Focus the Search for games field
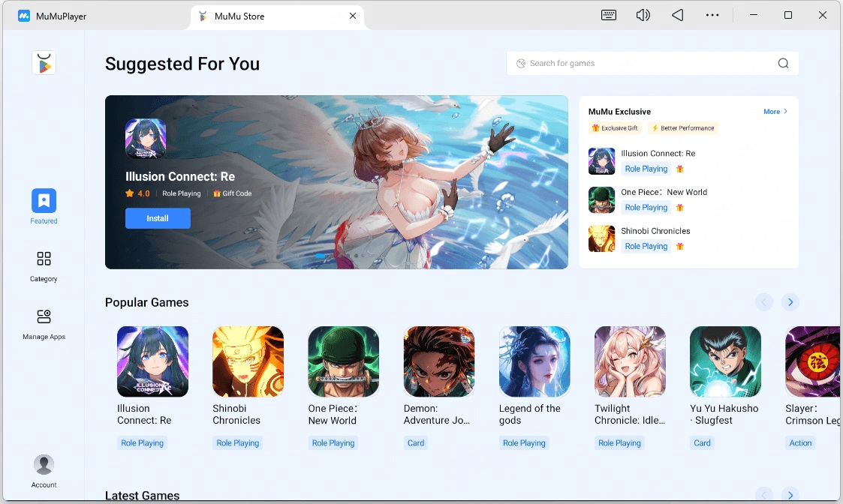The image size is (843, 504). tap(652, 64)
